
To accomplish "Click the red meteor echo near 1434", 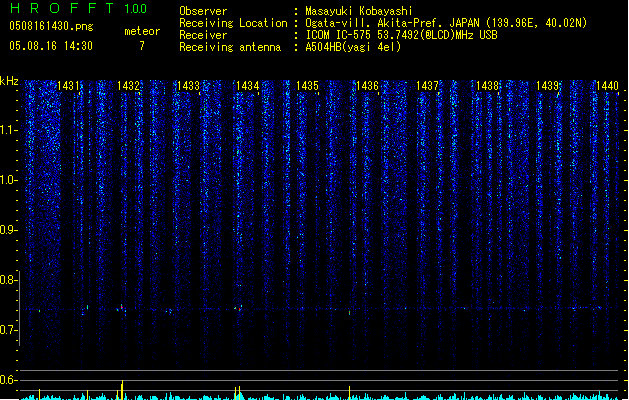I will pos(239,309).
